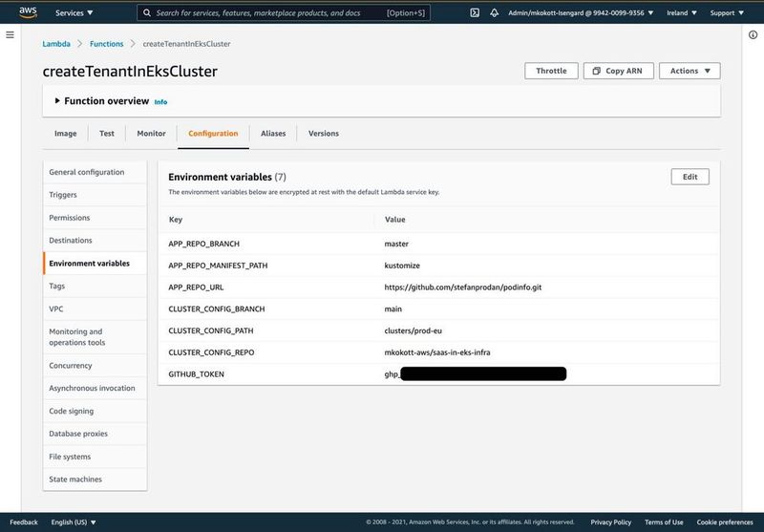
Task: Select the podinfo.git GitHub URL value
Action: point(463,287)
